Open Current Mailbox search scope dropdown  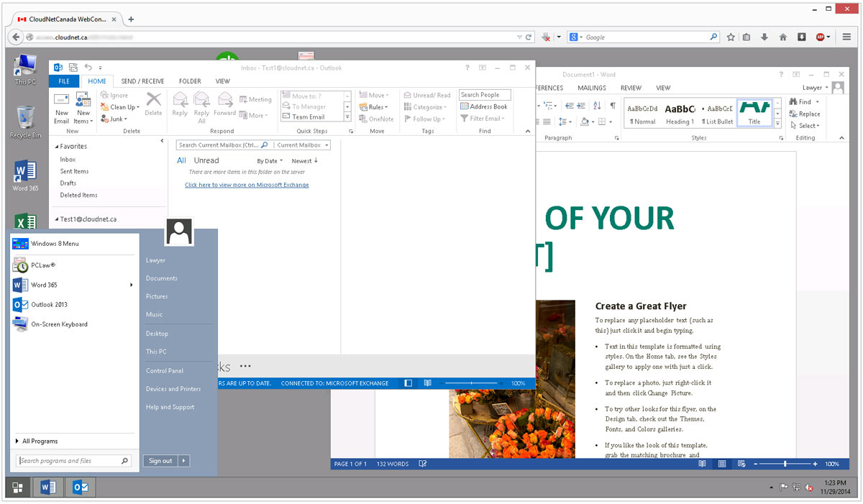(303, 145)
